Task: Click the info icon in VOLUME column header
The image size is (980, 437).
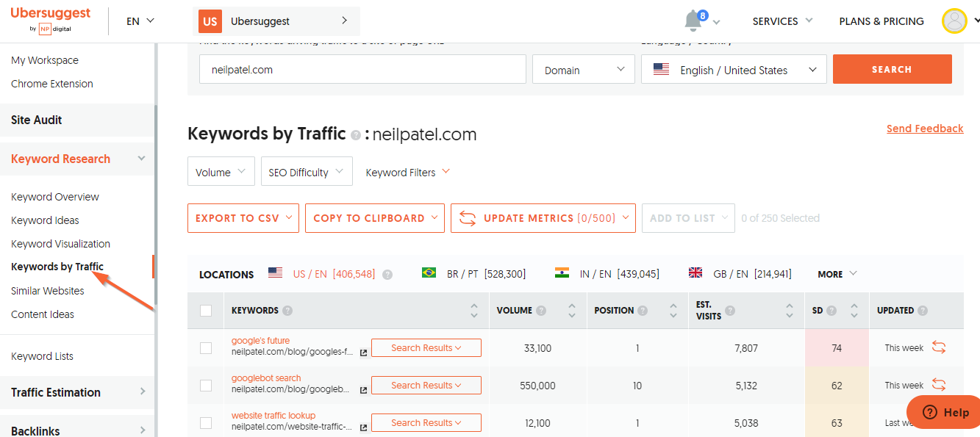Action: click(541, 311)
